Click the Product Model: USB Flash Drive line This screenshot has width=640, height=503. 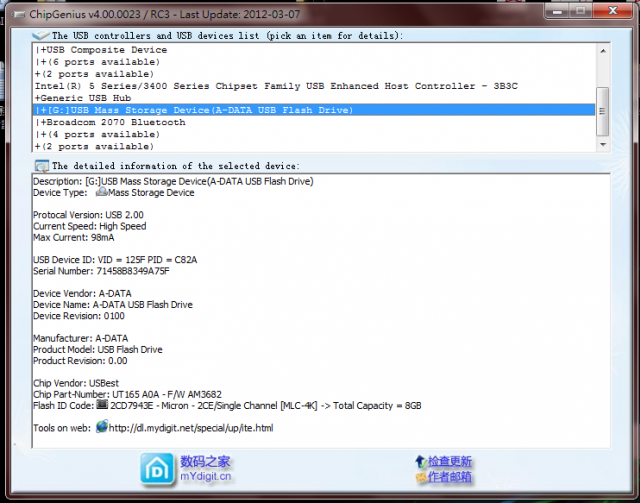[98, 349]
